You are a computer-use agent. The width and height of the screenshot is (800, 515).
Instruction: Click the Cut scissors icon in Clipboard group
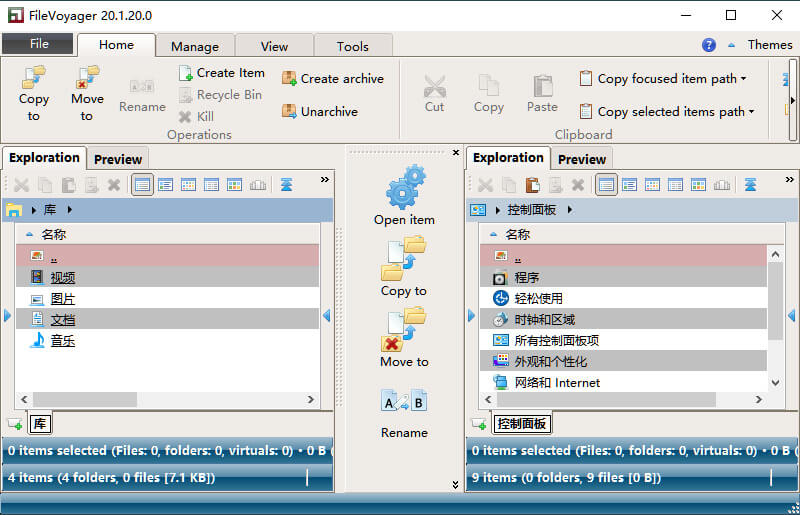435,86
